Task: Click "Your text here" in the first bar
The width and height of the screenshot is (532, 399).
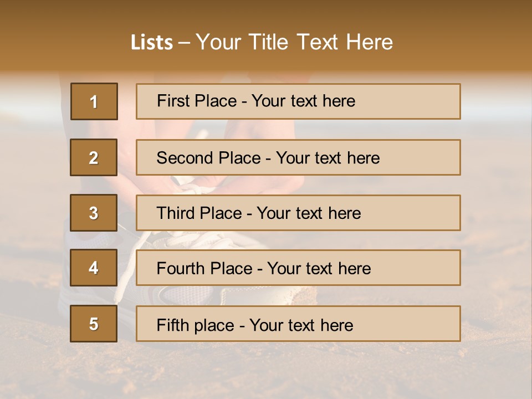Action: coord(303,101)
